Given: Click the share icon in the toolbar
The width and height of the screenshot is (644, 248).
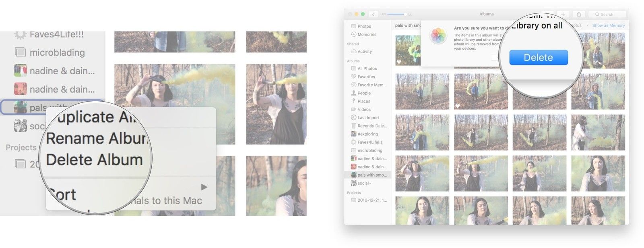Looking at the screenshot, I should click(x=578, y=14).
